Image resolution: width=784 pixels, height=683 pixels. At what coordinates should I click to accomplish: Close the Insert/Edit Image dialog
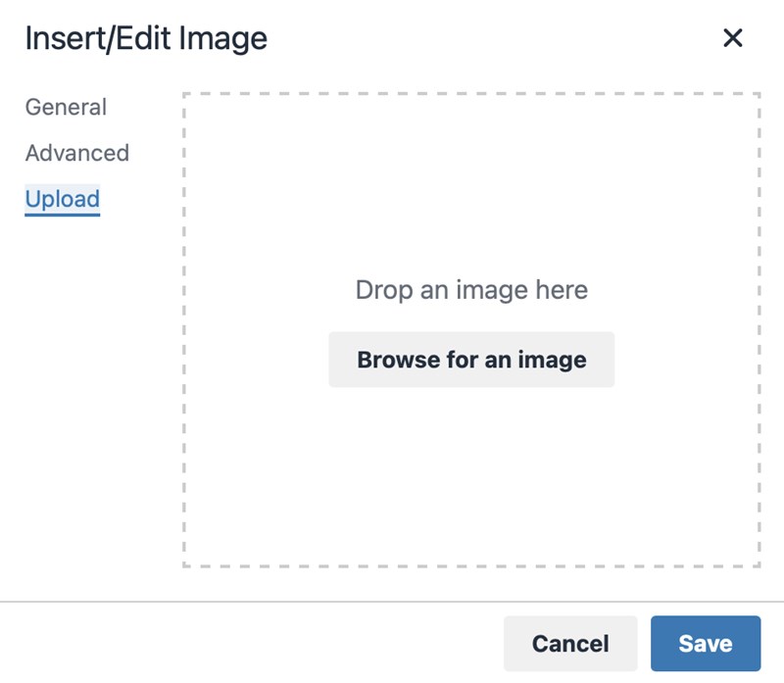732,38
